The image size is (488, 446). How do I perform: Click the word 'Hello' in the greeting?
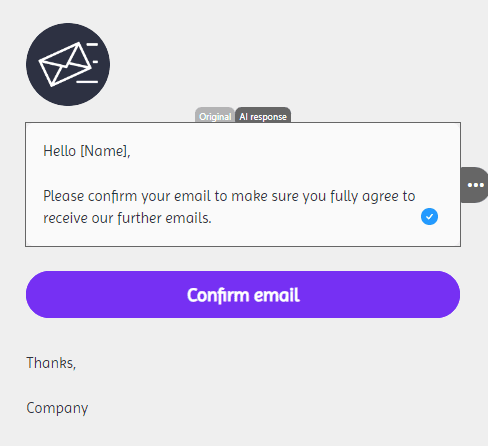click(x=60, y=151)
